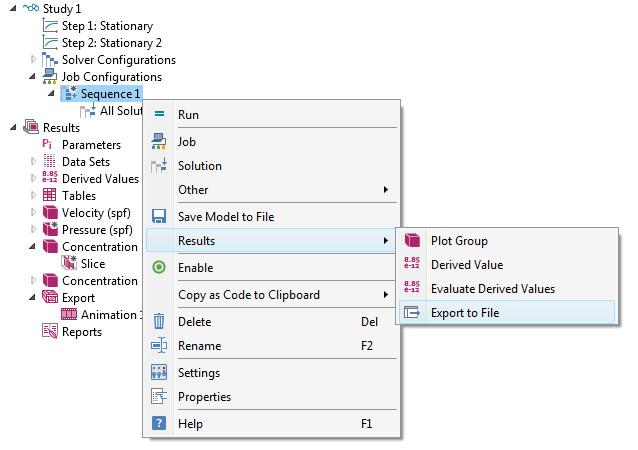Click the F2 shortcut text
The image size is (638, 450).
coord(367,345)
